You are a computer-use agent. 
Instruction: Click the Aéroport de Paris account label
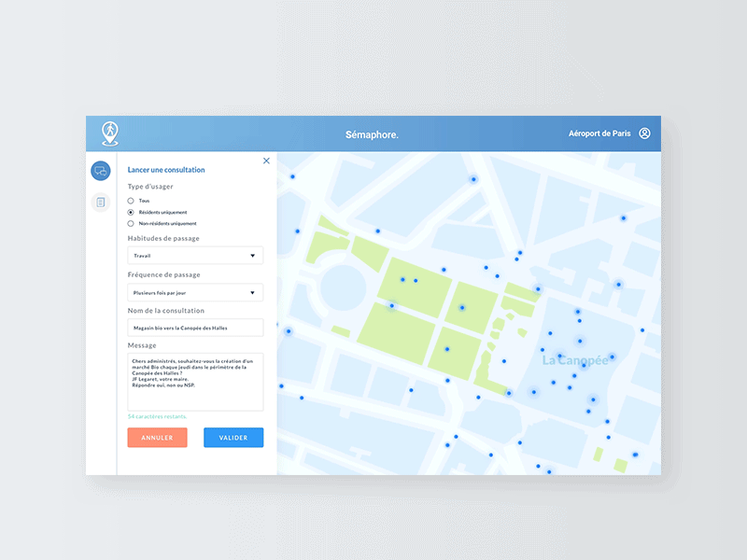pos(599,133)
